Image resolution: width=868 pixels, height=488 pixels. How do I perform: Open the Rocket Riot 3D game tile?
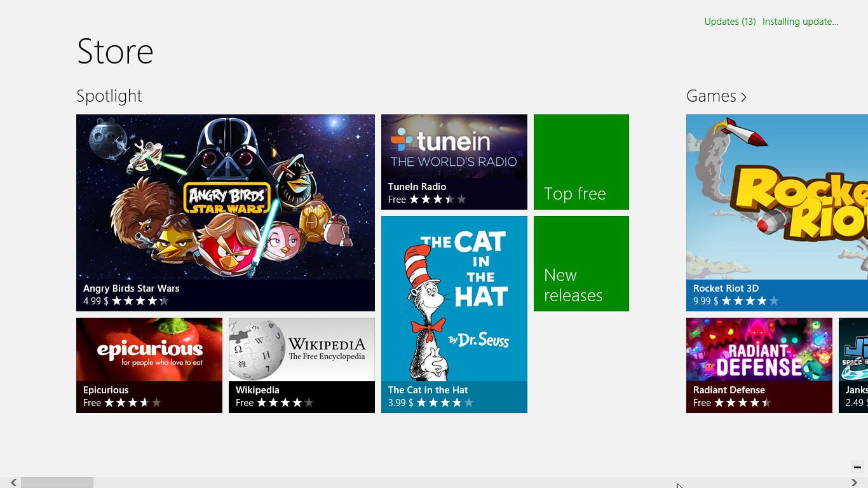click(777, 213)
